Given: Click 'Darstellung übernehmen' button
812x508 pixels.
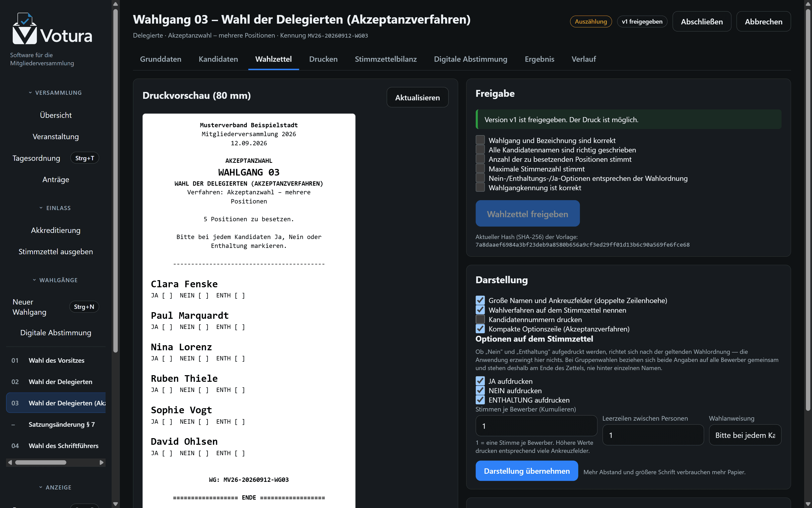Looking at the screenshot, I should (527, 471).
